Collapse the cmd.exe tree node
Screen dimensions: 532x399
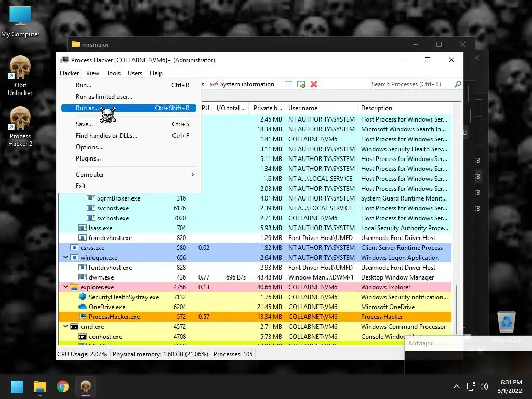[66, 326]
